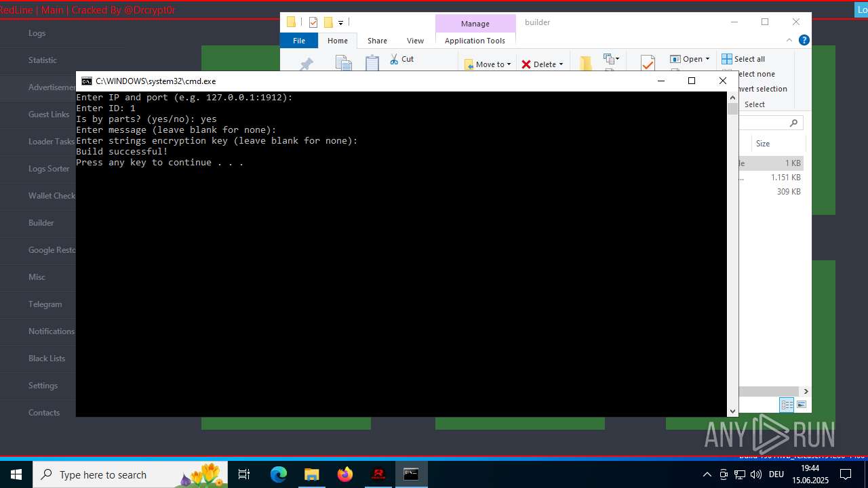The width and height of the screenshot is (868, 488).
Task: Select the 1 KB file row
Action: point(772,163)
